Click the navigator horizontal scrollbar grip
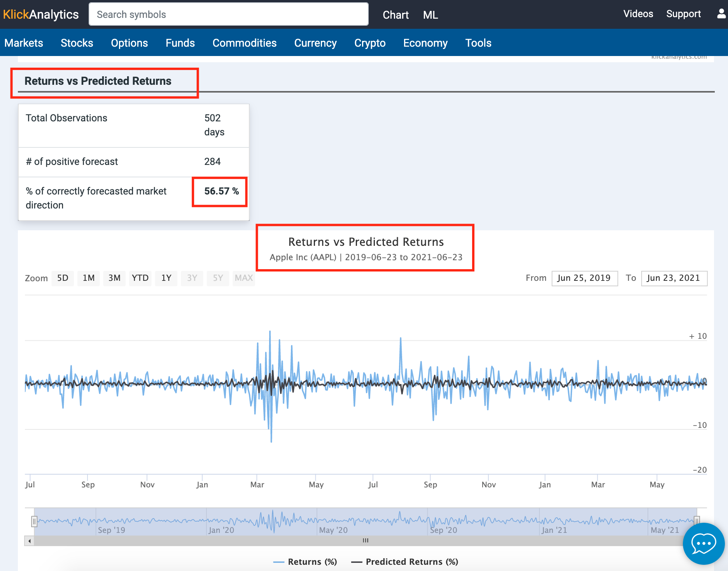This screenshot has height=571, width=728. (366, 541)
